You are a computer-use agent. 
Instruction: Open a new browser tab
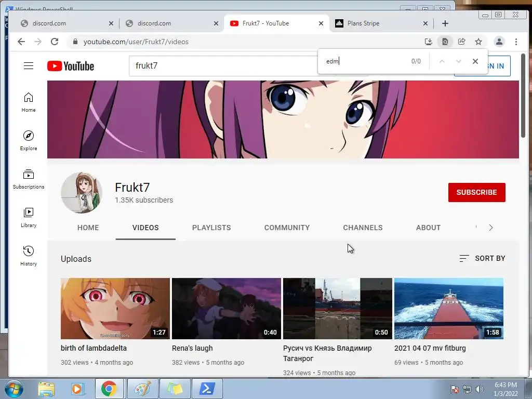click(x=445, y=23)
